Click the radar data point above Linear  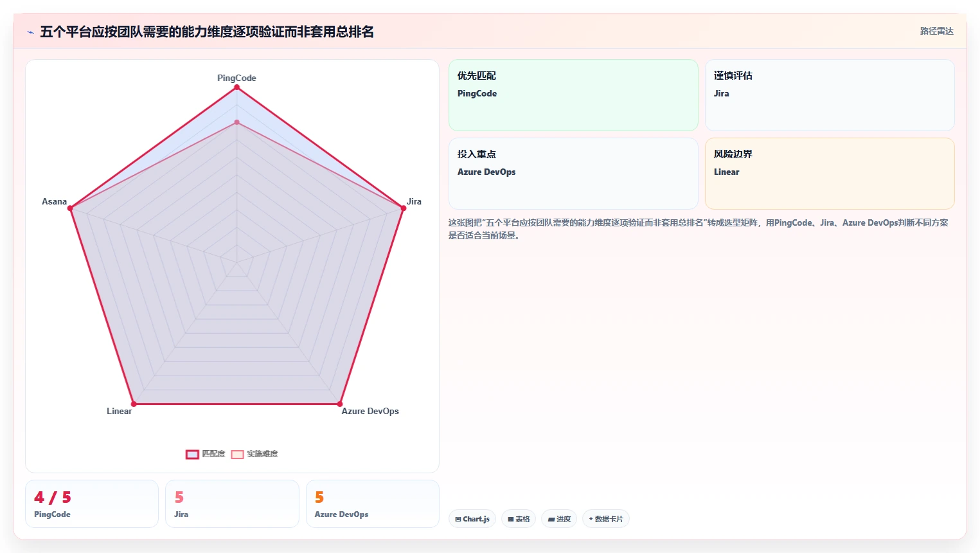coord(134,404)
